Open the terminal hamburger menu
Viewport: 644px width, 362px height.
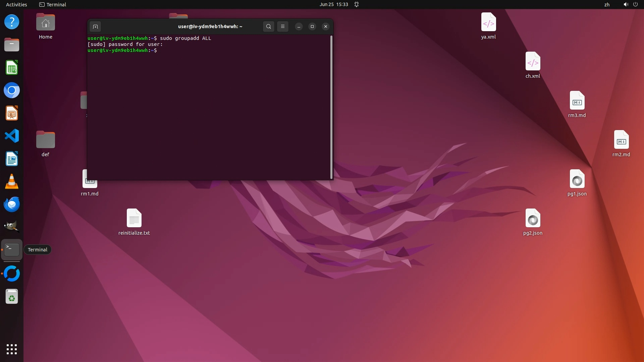tap(283, 26)
